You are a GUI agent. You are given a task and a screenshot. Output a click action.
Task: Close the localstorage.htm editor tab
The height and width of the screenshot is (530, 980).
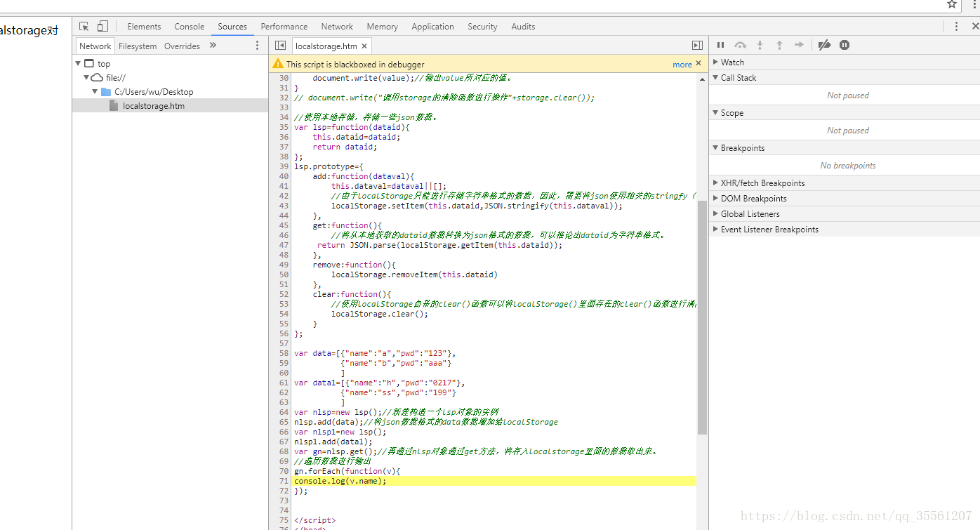[364, 46]
